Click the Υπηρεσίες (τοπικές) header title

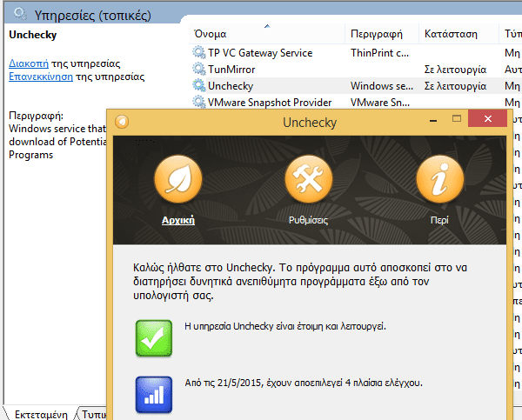click(92, 16)
